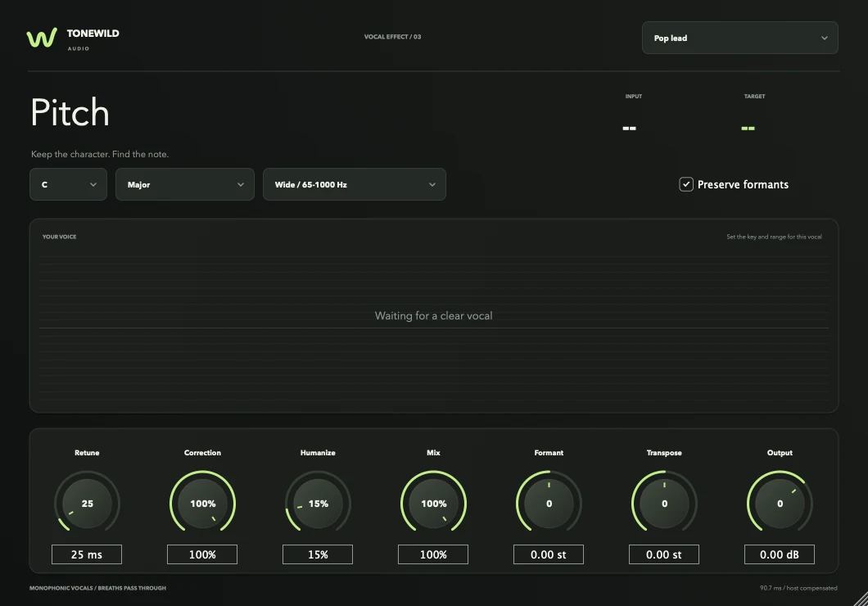
Task: Toggle the Preserve formants checkbox
Action: (686, 184)
